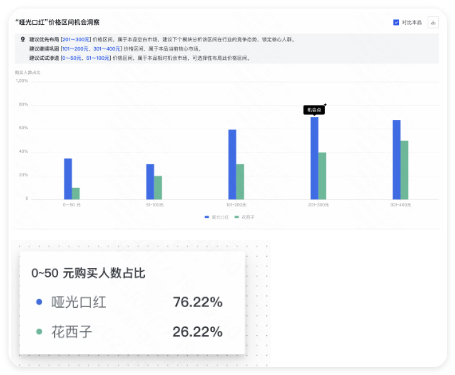Click the 26.22% value in tooltip card
Image resolution: width=455 pixels, height=375 pixels.
coord(198,332)
